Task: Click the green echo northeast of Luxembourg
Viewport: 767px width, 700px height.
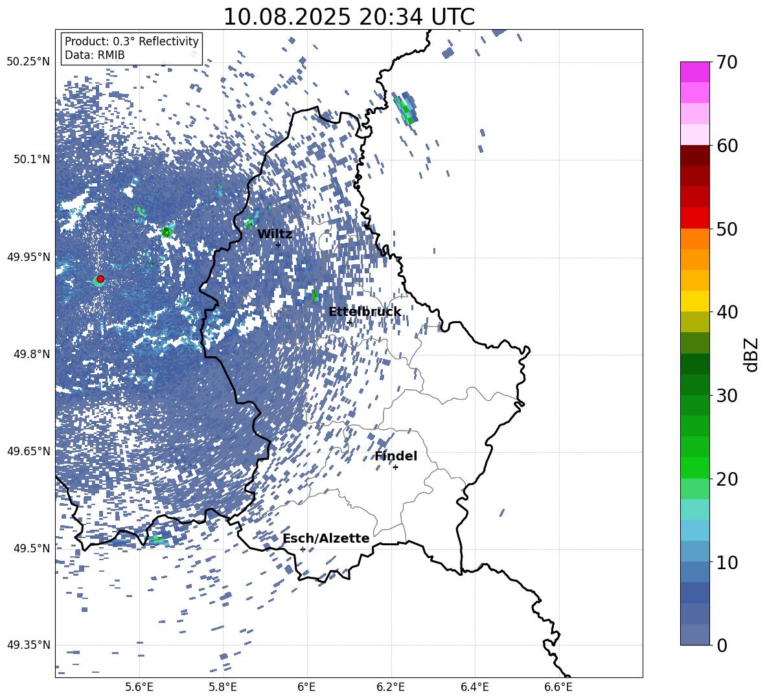Action: pos(406,107)
